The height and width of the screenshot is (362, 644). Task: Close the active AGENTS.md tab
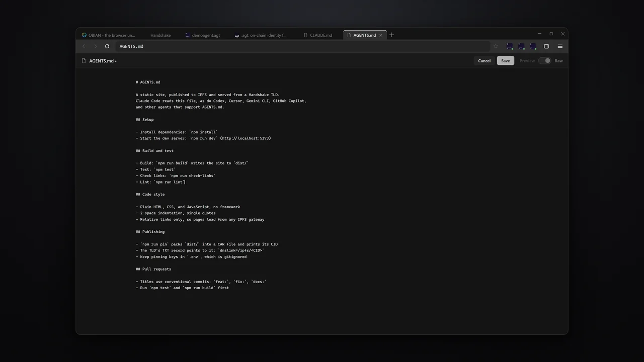tap(381, 35)
